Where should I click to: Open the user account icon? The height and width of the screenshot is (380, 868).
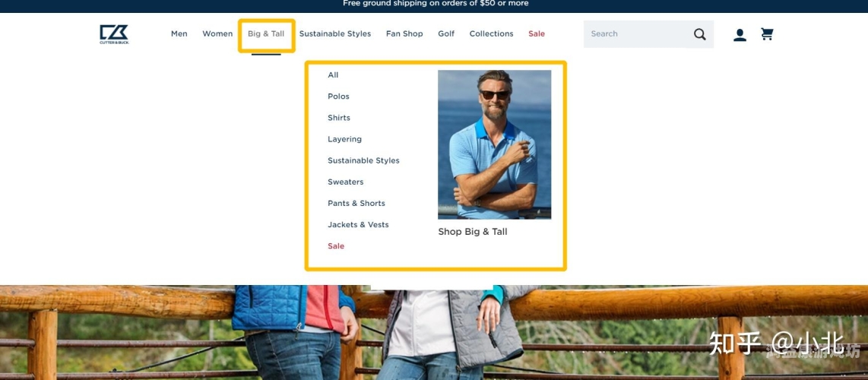tap(740, 35)
